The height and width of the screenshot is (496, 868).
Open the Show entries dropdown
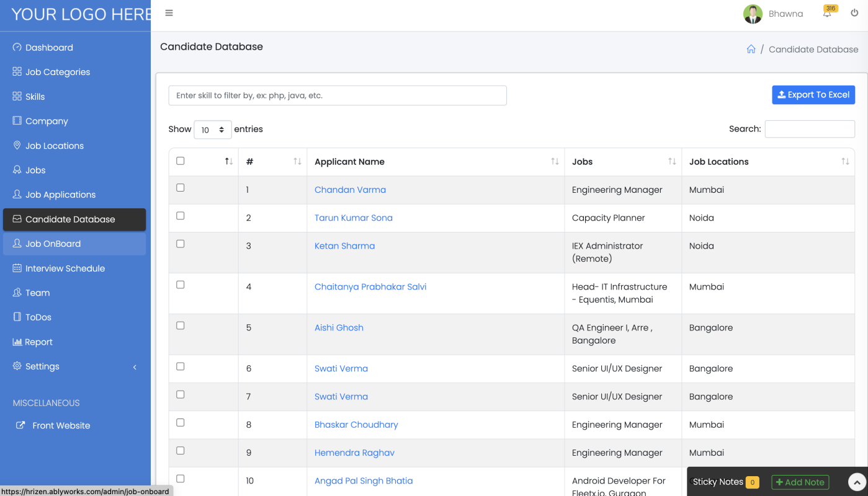tap(213, 129)
